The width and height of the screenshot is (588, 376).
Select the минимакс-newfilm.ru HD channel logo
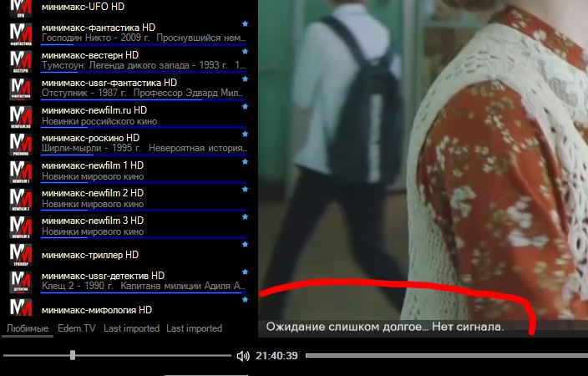(21, 117)
